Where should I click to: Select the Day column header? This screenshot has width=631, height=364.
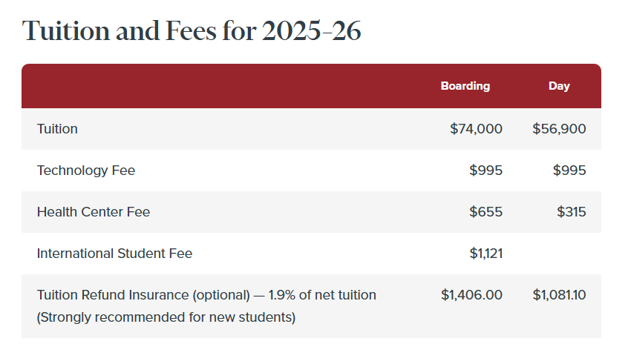coord(559,86)
